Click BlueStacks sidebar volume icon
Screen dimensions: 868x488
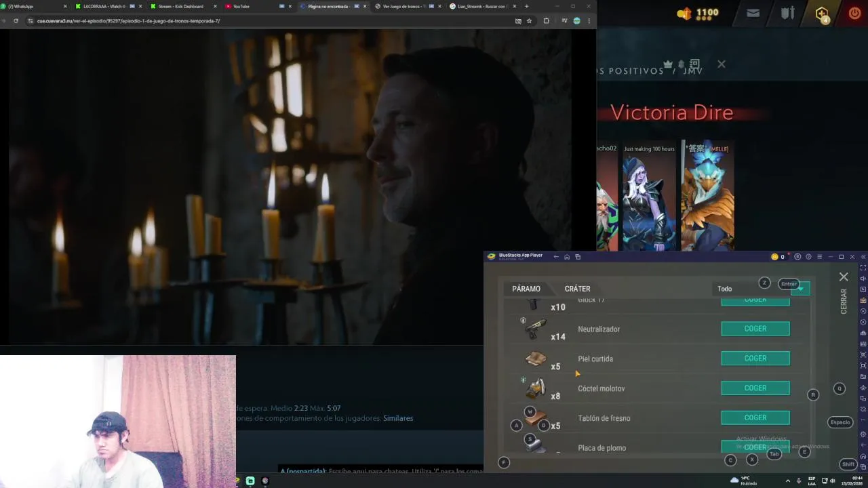pyautogui.click(x=863, y=279)
